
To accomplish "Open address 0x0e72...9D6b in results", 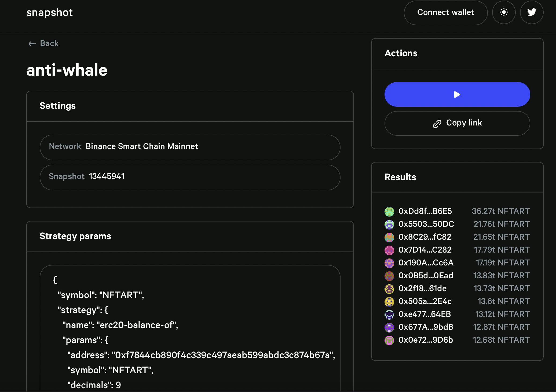I will 426,340.
